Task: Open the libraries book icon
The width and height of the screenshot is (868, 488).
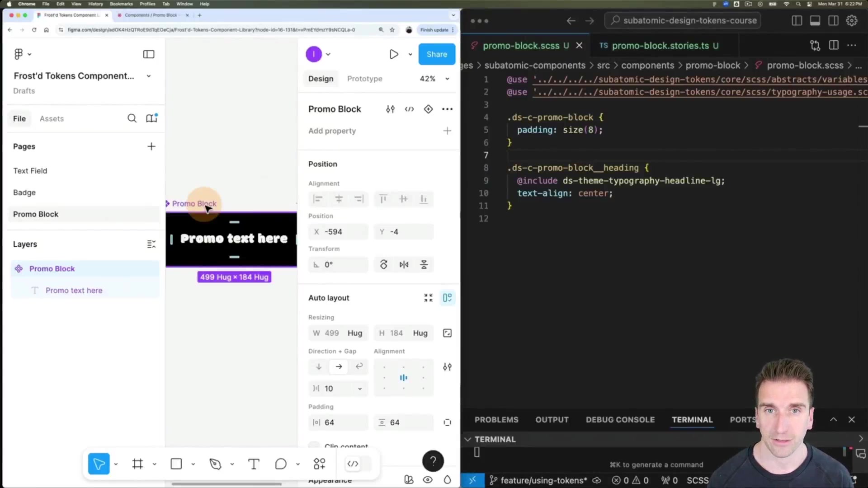Action: 151,118
